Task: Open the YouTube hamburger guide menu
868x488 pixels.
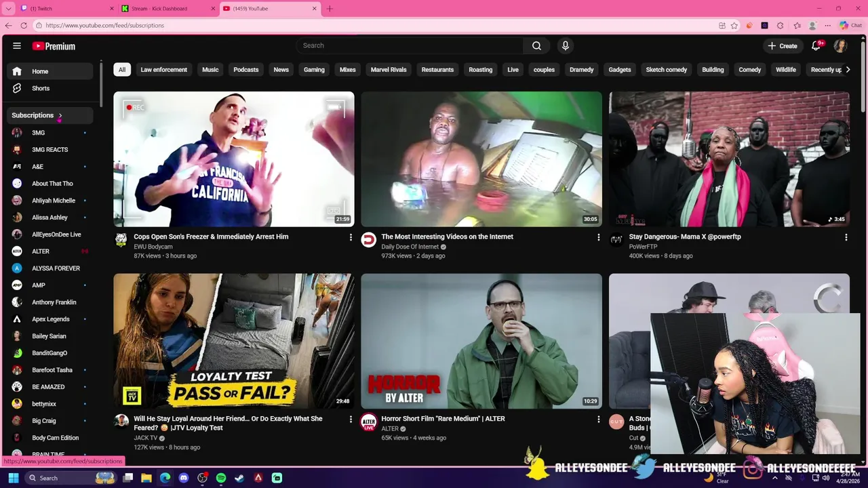Action: coord(17,46)
